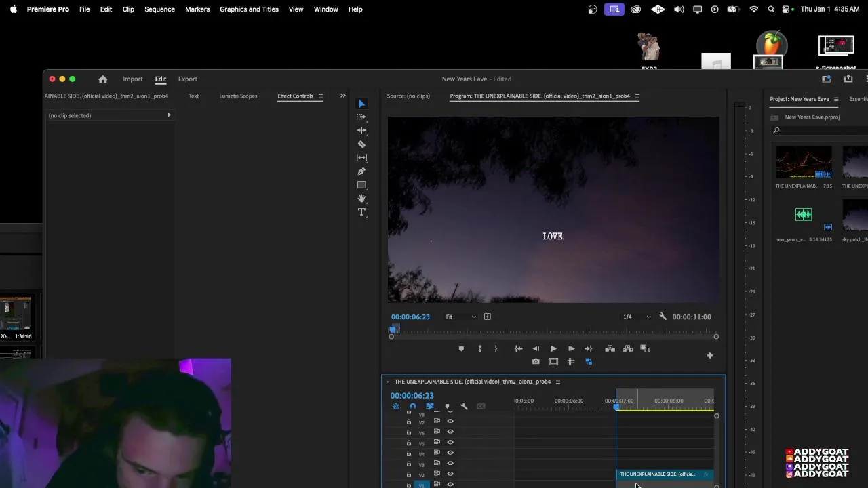This screenshot has width=868, height=488.
Task: Toggle Snap in Timeline magnet icon
Action: 412,407
